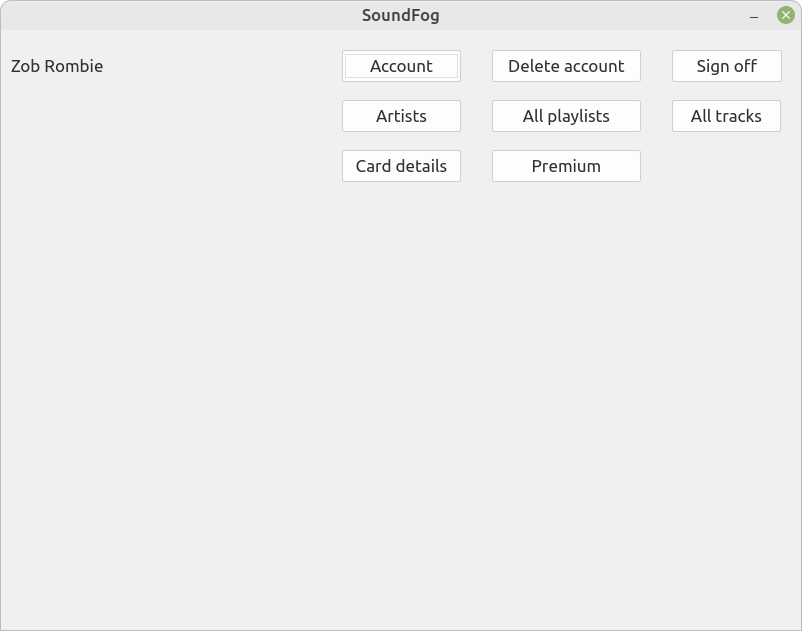Open the Account page
The height and width of the screenshot is (631, 802).
(x=401, y=66)
